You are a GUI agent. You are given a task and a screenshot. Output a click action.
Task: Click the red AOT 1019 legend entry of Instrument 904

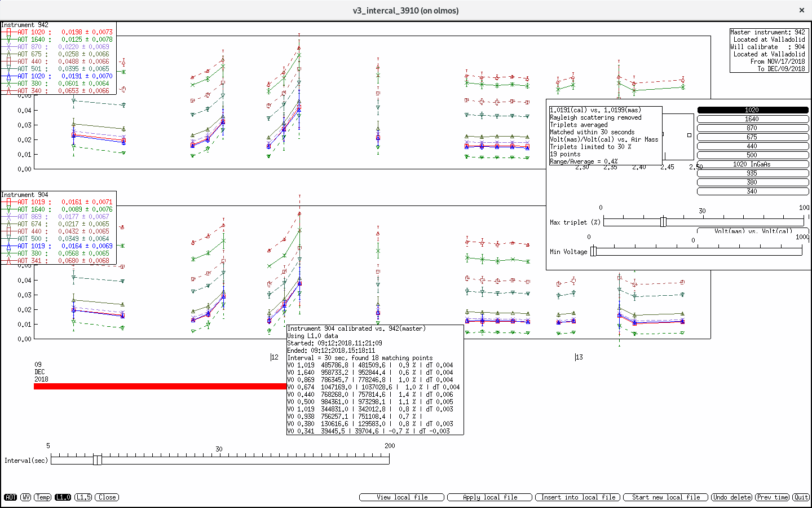point(58,202)
